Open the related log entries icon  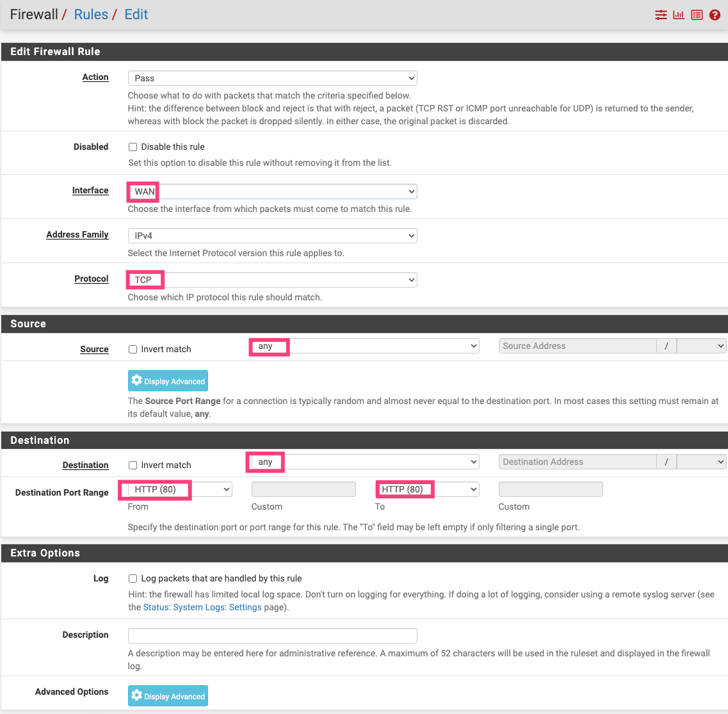[x=697, y=15]
